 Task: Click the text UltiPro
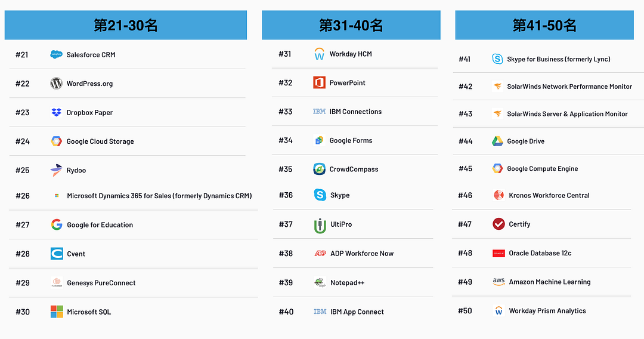click(341, 224)
